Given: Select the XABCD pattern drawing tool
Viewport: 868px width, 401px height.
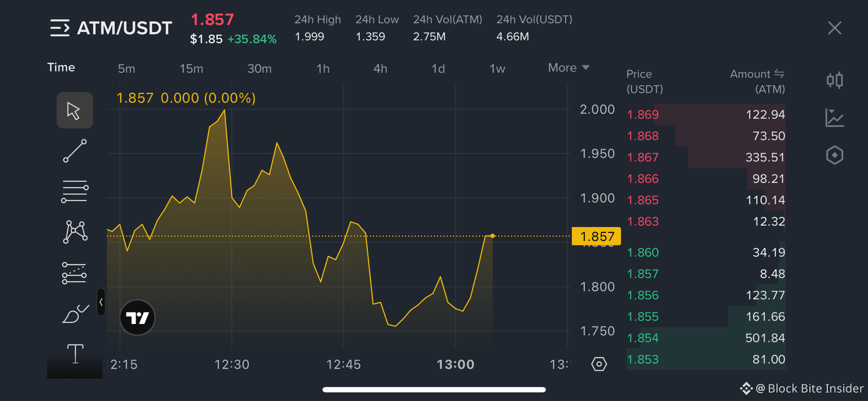Looking at the screenshot, I should (75, 231).
